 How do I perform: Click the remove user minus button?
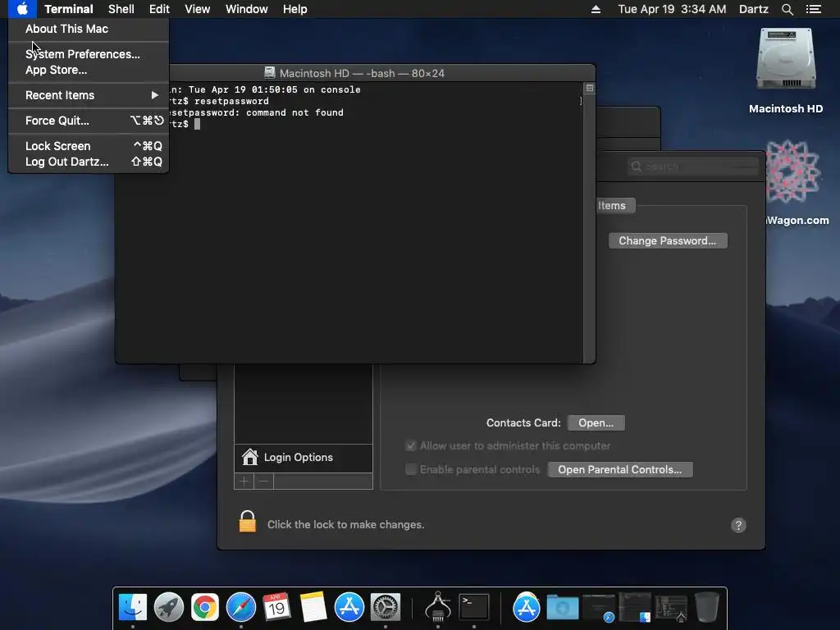click(263, 481)
